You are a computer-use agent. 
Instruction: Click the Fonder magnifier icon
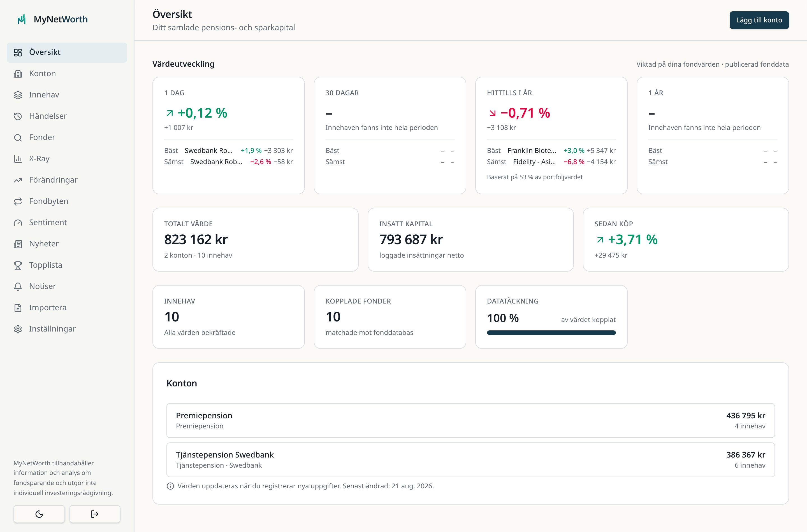pyautogui.click(x=18, y=137)
